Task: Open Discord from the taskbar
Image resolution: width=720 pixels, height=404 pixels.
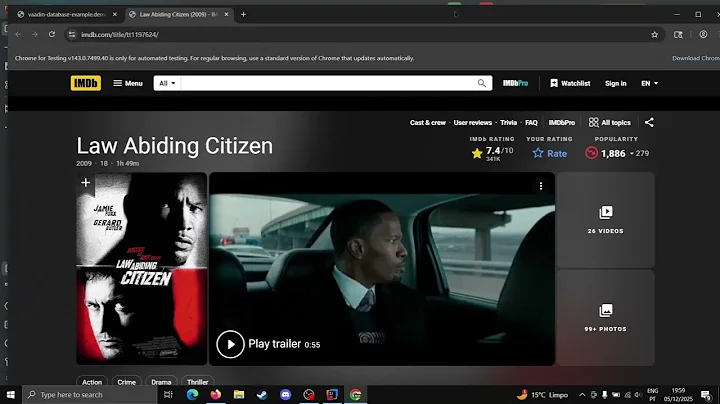Action: [x=286, y=395]
